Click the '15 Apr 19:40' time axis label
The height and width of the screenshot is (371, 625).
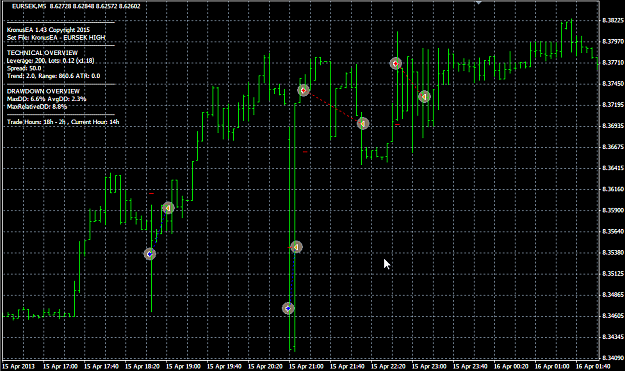[x=224, y=366]
